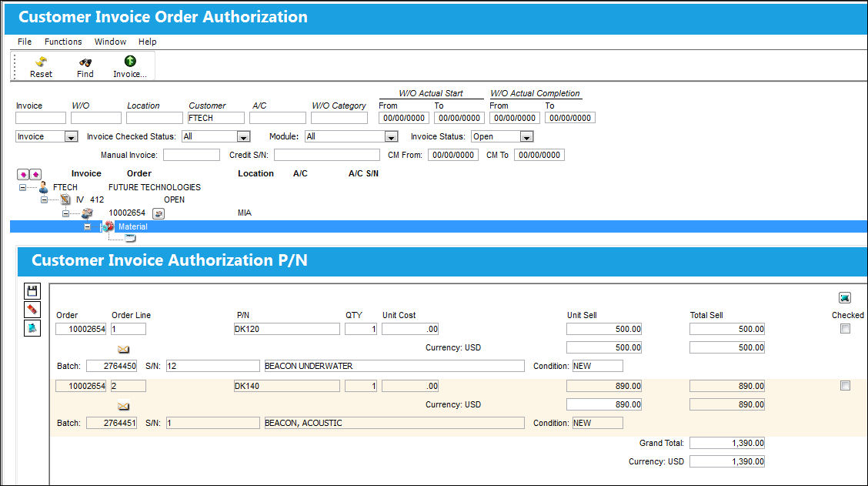Open the File menu

[x=25, y=42]
